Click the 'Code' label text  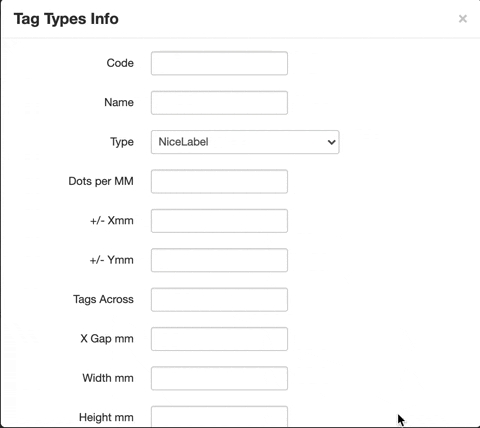pos(120,63)
